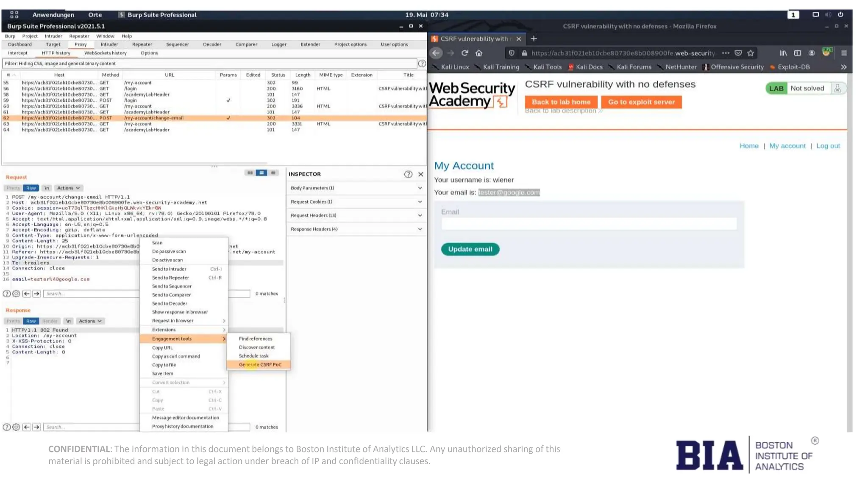The height and width of the screenshot is (488, 868).
Task: Select Raw view in Request panel
Action: point(31,188)
